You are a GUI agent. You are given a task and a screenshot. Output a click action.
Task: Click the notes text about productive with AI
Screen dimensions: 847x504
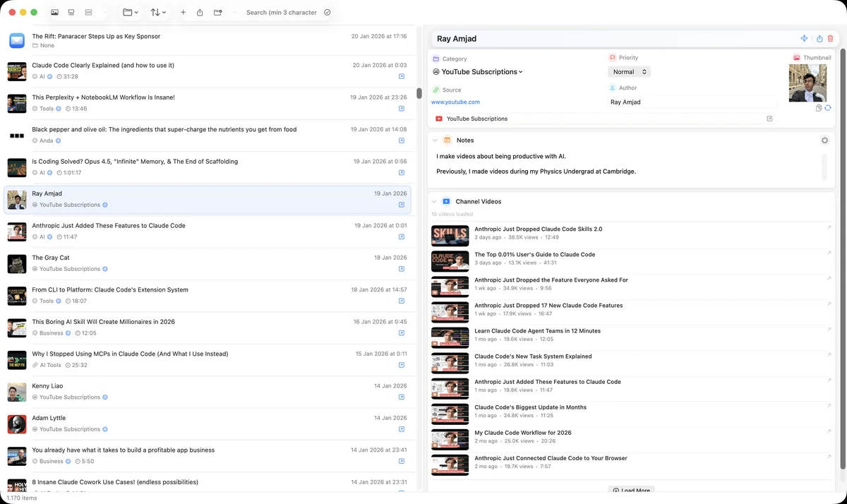(x=501, y=156)
